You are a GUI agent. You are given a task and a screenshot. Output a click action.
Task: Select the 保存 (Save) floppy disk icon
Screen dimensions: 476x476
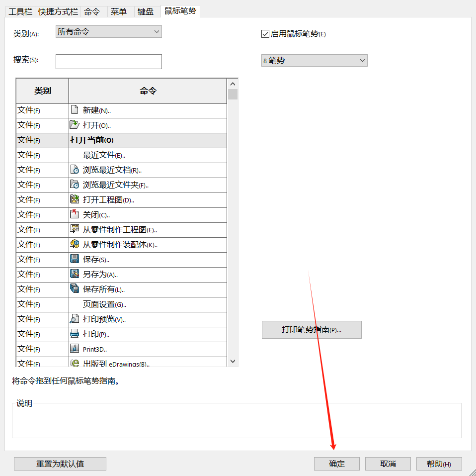(x=74, y=259)
